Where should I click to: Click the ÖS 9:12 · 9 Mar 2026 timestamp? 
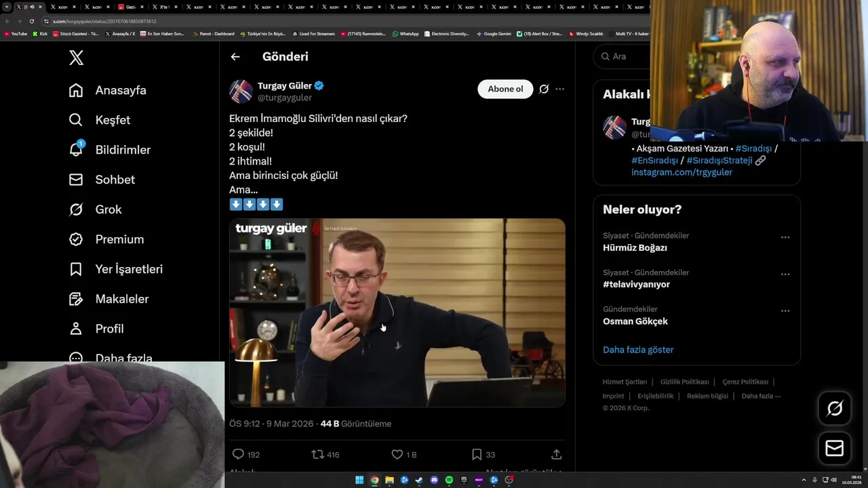[271, 424]
